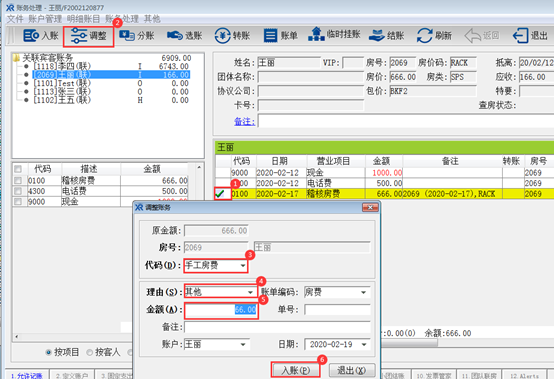
Task: Click the 转账 column header
Action: coord(511,161)
